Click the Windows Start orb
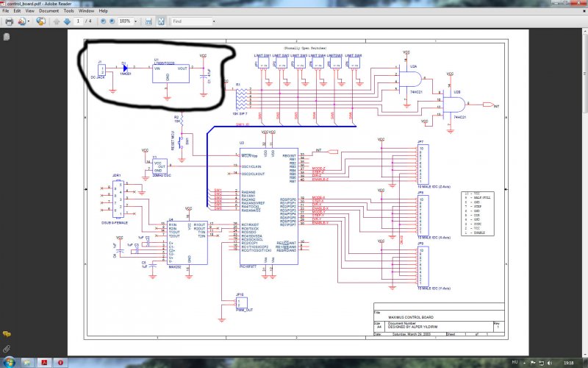Viewport: 588px width, 368px height. click(8, 362)
